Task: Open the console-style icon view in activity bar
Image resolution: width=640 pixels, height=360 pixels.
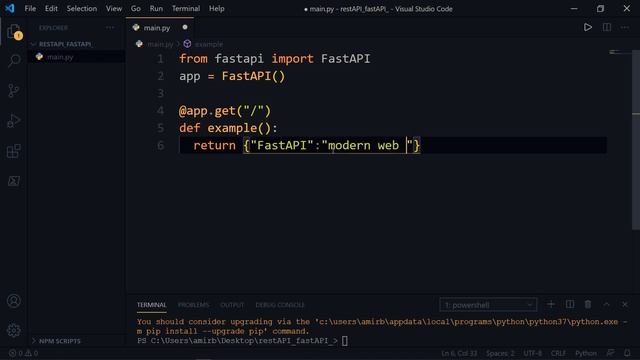Action: coord(14,181)
